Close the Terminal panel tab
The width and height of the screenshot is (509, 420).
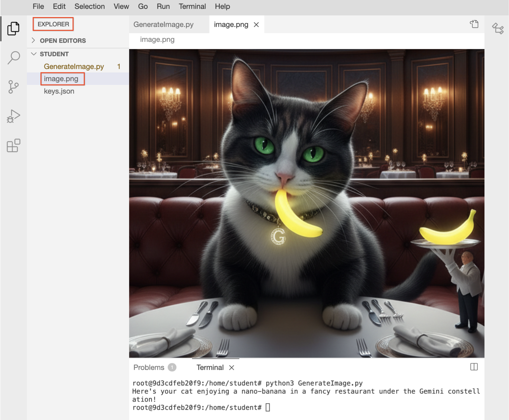coord(232,367)
